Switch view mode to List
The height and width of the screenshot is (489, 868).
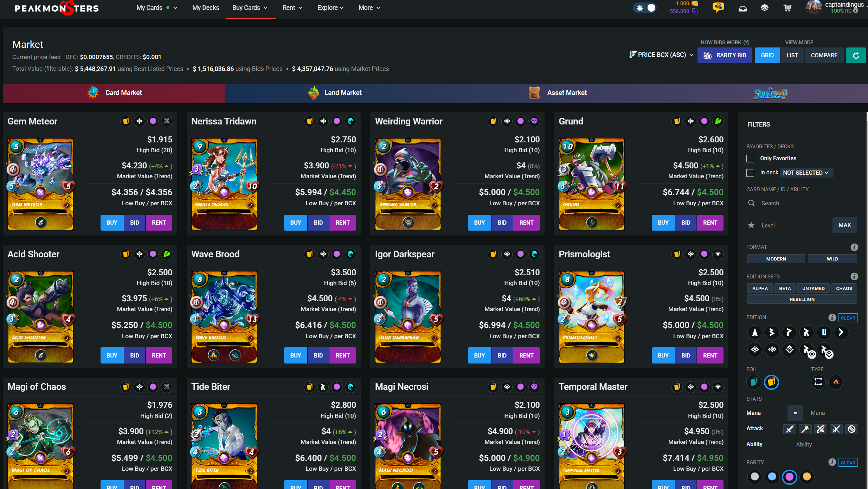click(792, 55)
